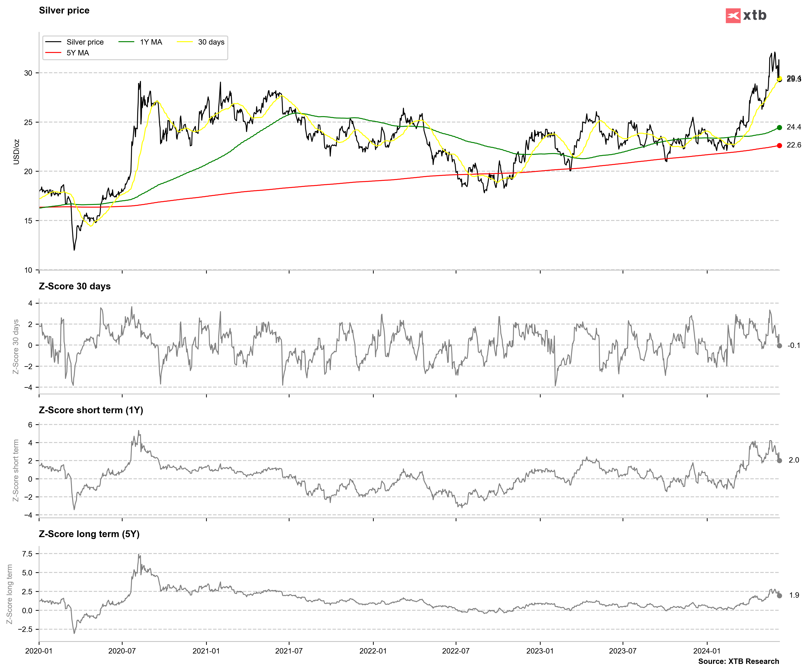
Task: Click the Z-Score 30 days panel title
Action: point(75,286)
